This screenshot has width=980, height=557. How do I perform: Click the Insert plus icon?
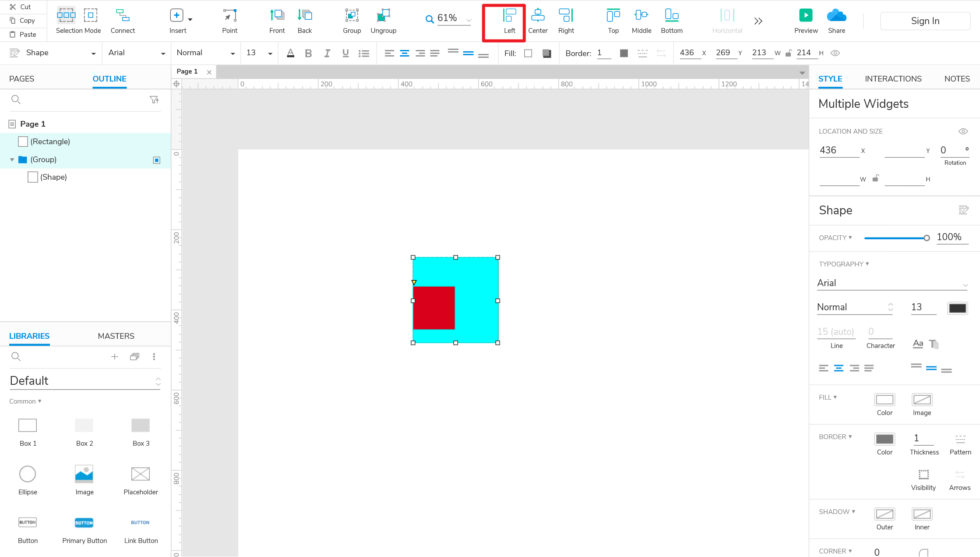(176, 15)
